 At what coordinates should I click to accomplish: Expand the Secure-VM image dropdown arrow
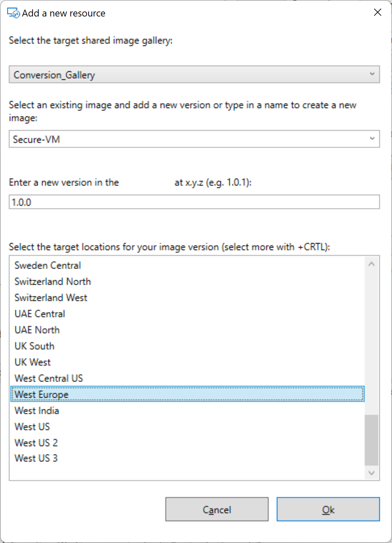point(372,138)
